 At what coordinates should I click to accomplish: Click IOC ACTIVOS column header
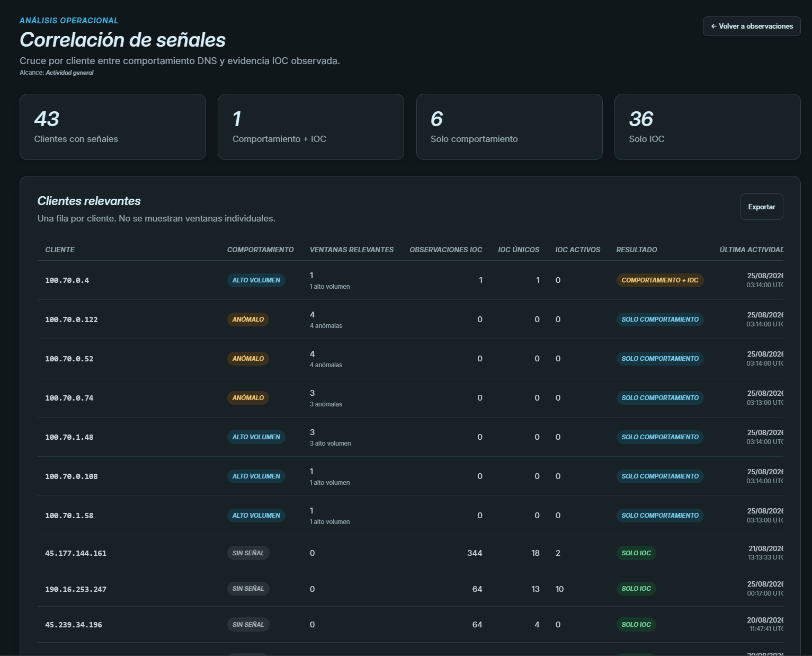pyautogui.click(x=578, y=250)
